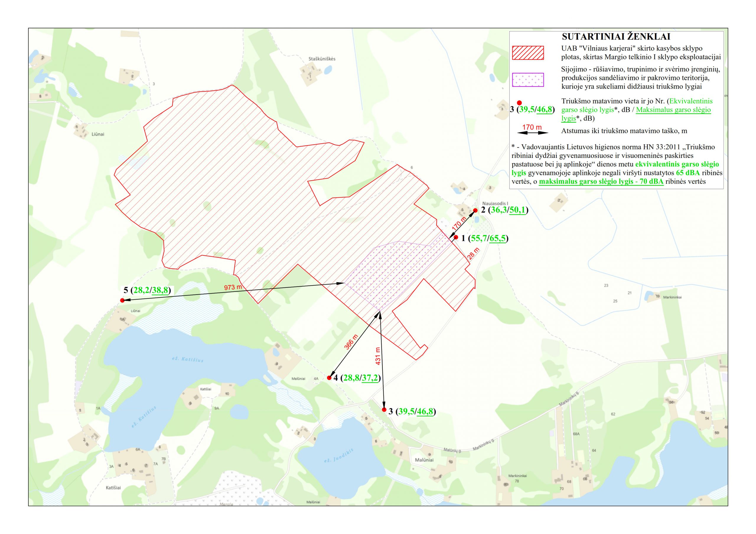Click the Staškūniškės place label

point(322,59)
